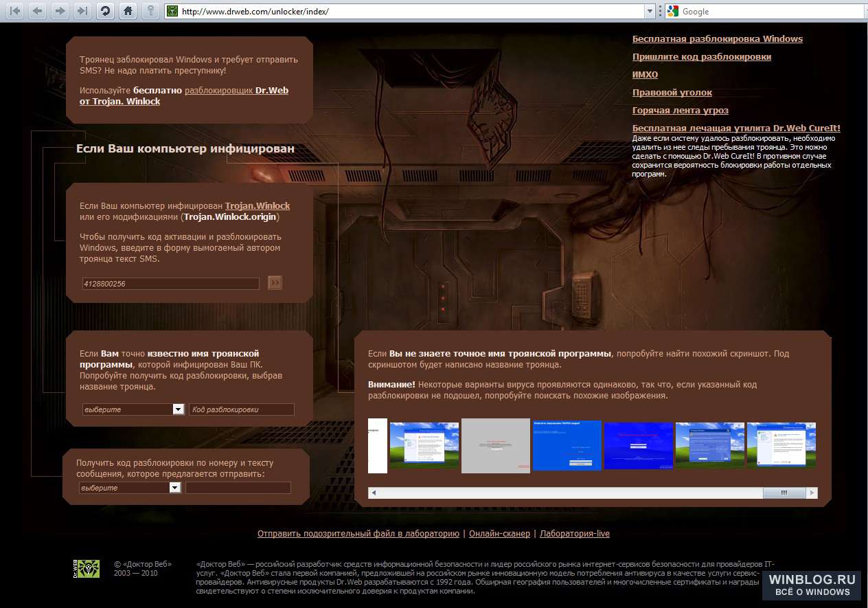Click the Google search engine icon
868x608 pixels.
672,11
